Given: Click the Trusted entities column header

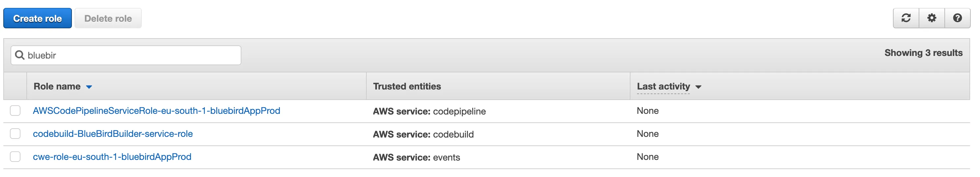Looking at the screenshot, I should (x=407, y=87).
